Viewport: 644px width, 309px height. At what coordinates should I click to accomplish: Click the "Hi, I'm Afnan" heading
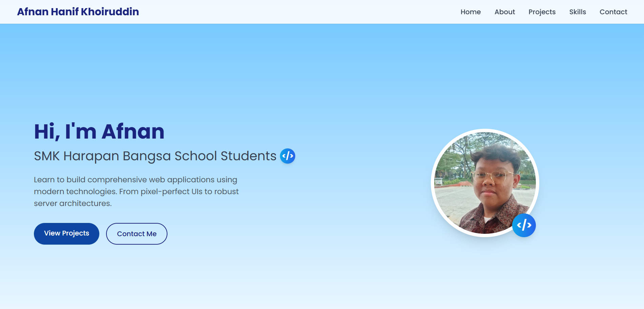point(99,131)
